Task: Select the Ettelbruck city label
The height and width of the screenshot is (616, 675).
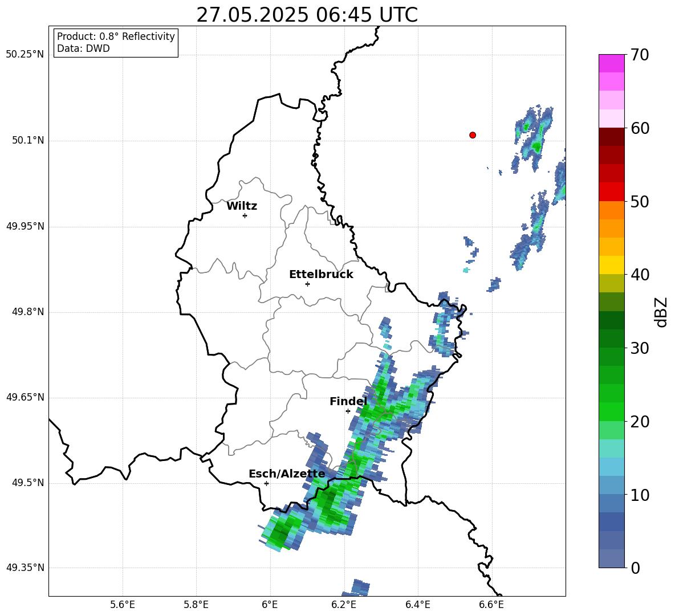Action: 321,275
